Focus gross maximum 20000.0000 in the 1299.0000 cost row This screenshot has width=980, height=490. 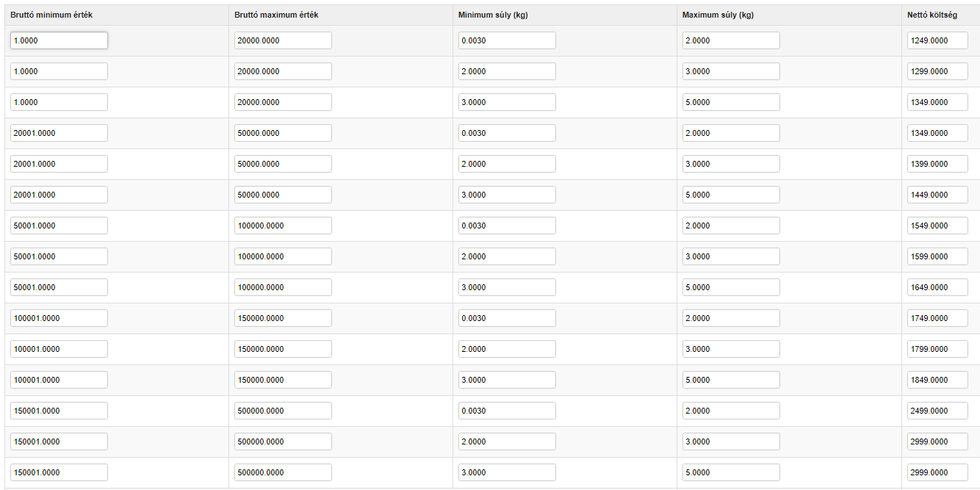pos(283,71)
